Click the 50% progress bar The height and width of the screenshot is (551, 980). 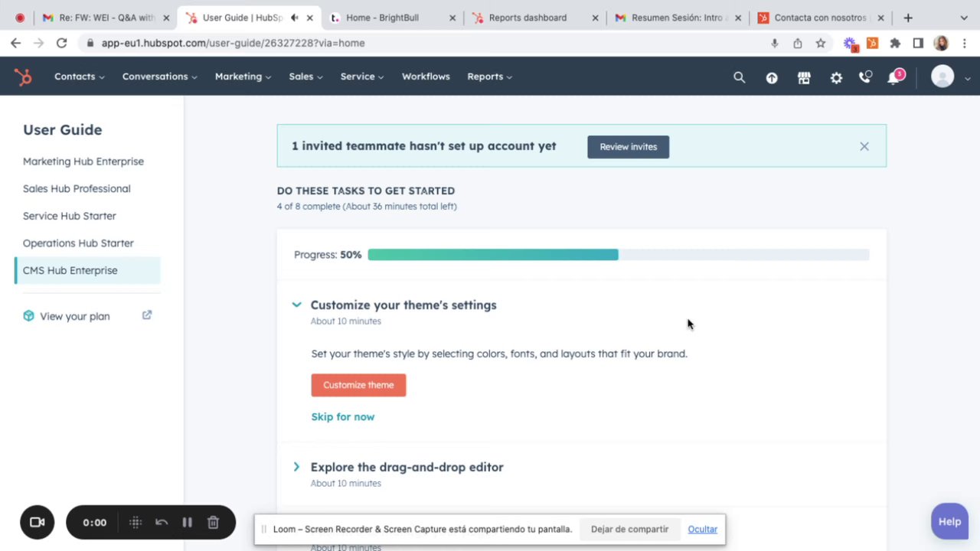[x=618, y=255]
